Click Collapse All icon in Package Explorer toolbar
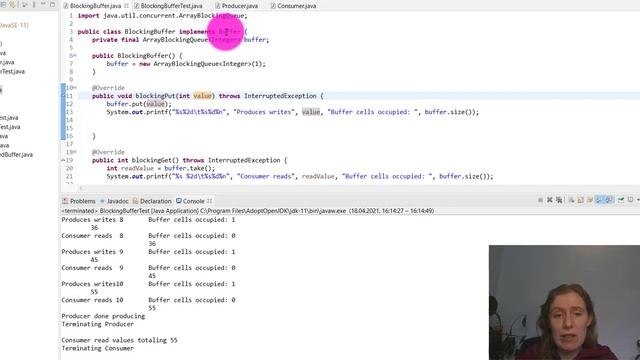 (3, 4)
